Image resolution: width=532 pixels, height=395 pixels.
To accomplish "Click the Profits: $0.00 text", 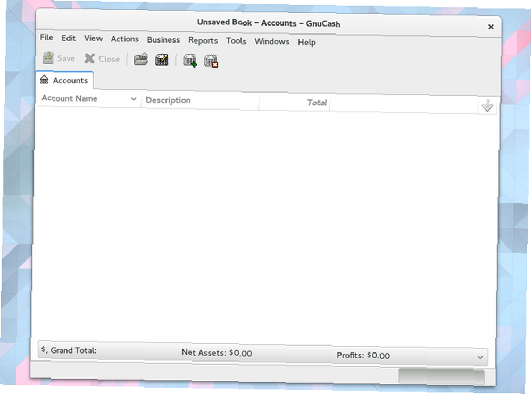I will [x=363, y=355].
